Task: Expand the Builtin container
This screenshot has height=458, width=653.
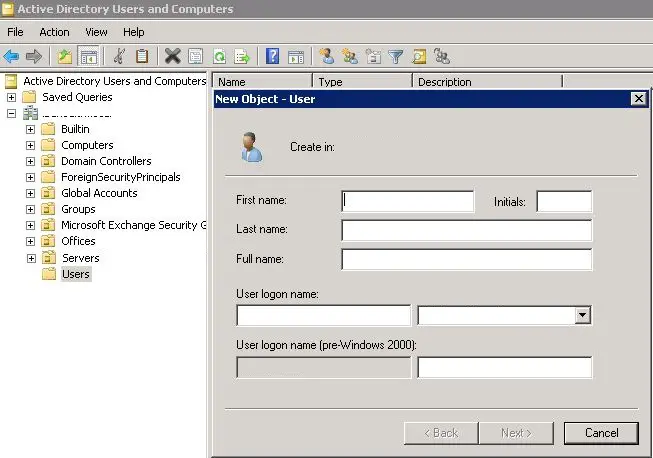Action: tap(30, 129)
